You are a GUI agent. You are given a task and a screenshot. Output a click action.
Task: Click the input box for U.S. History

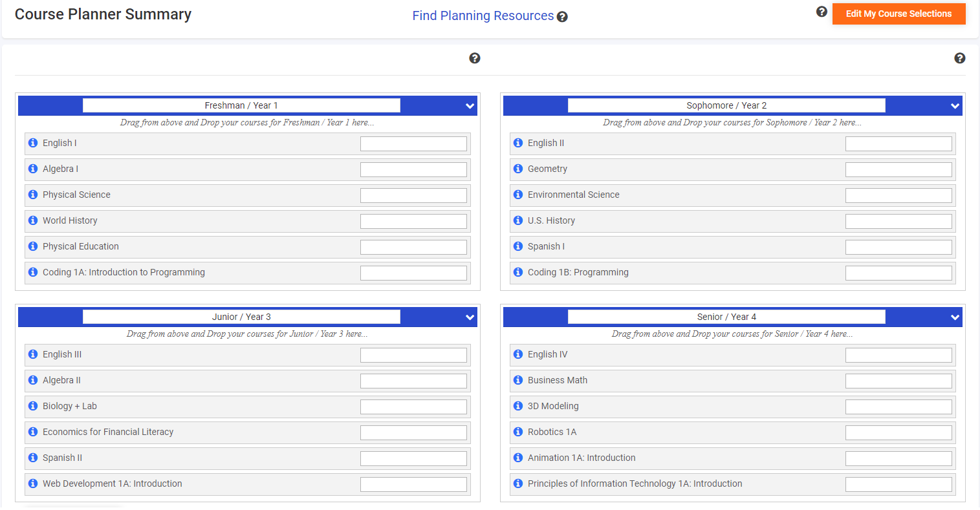(x=898, y=221)
